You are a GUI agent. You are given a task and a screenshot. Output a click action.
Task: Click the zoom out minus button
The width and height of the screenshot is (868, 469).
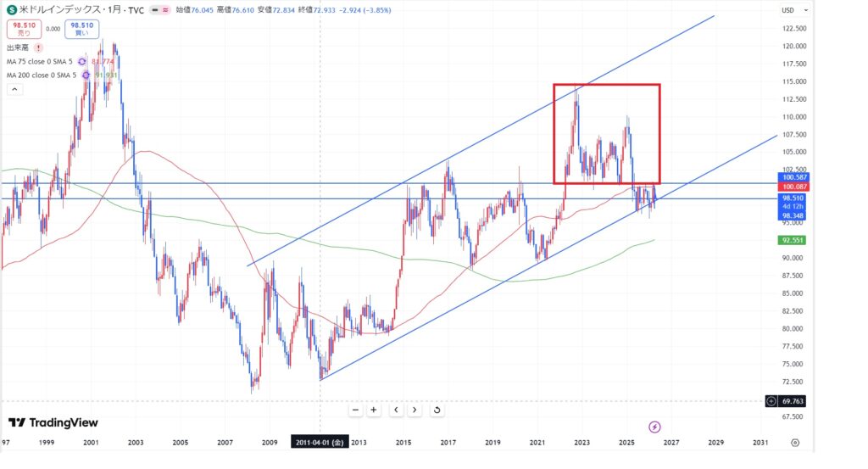click(x=355, y=410)
